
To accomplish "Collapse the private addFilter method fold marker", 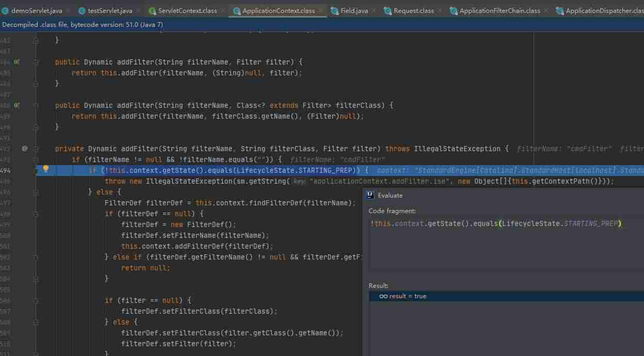I will [36, 149].
